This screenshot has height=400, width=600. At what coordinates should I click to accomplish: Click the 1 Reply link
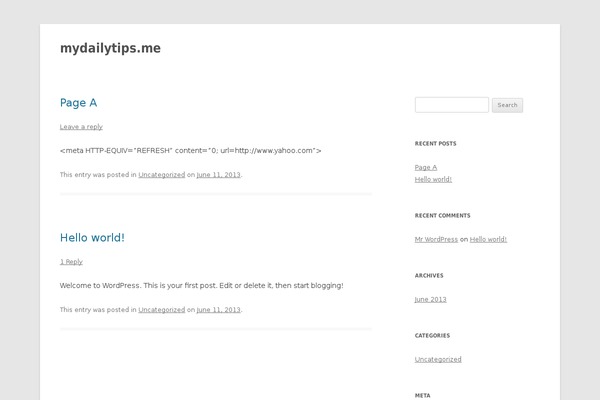click(x=71, y=262)
